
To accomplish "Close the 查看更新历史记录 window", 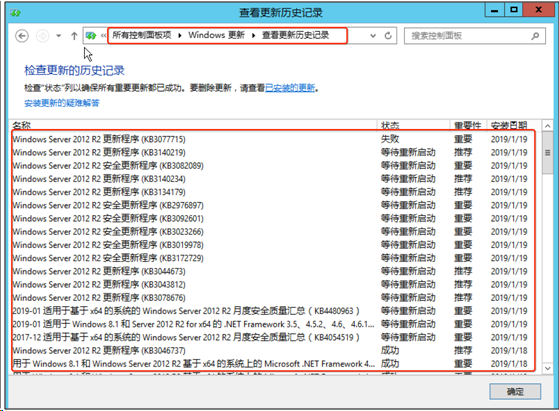I will pos(539,10).
